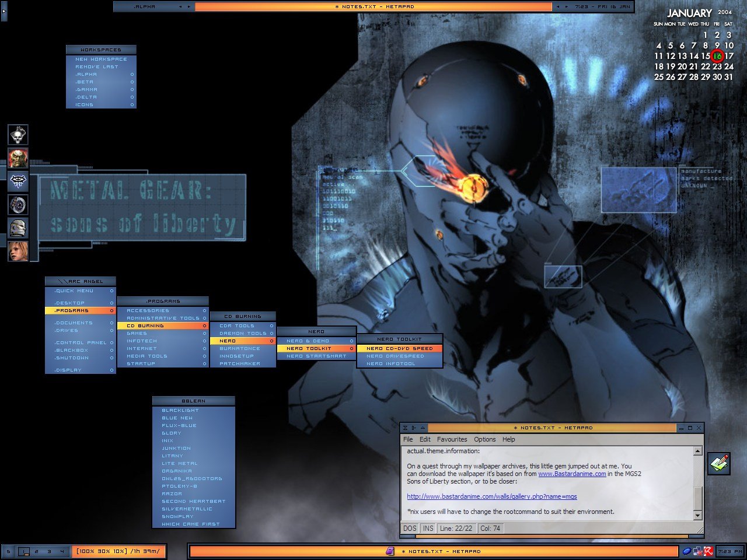This screenshot has height=560, width=747.
Task: Select active workspace 1 in bottom pager
Action: point(23,551)
